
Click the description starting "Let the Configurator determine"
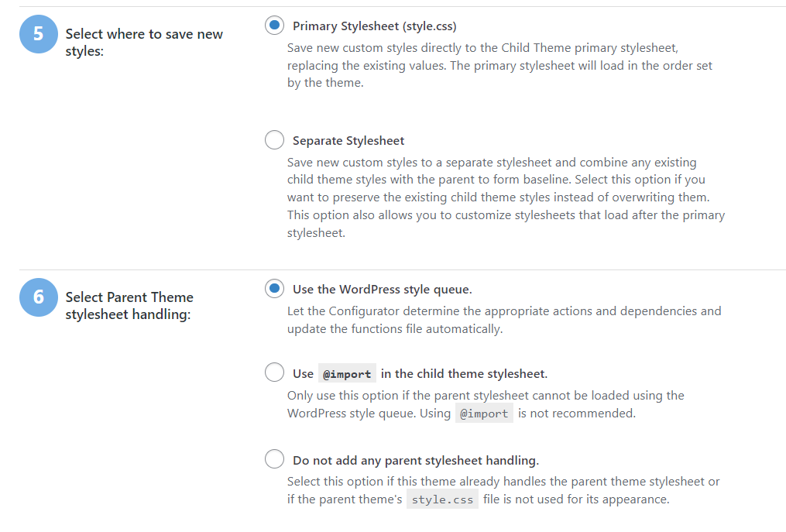point(503,320)
